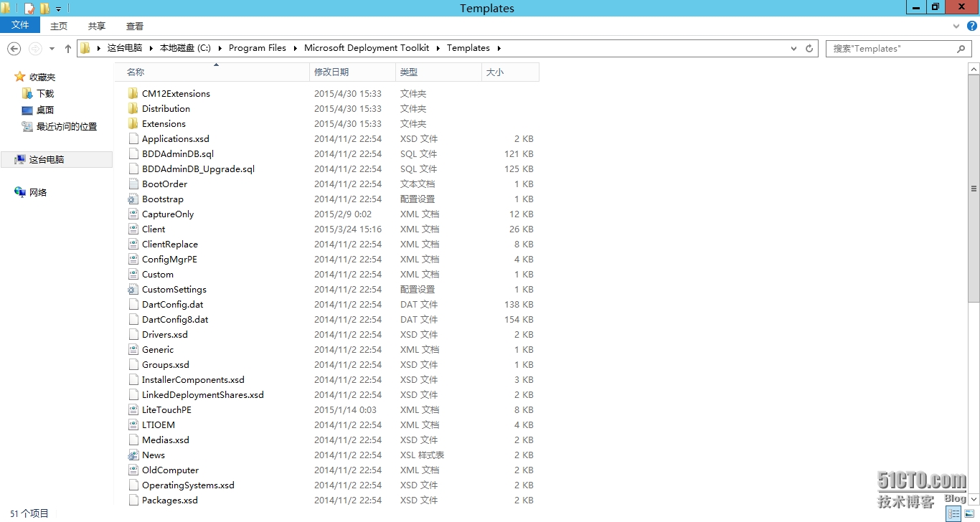Select the BootOrder text document icon

[133, 184]
